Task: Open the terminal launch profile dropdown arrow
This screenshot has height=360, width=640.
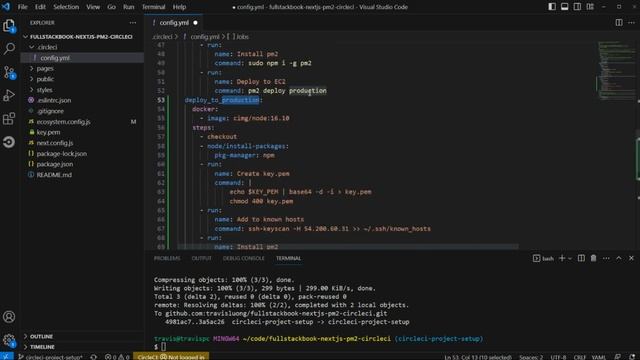Action: pos(570,258)
